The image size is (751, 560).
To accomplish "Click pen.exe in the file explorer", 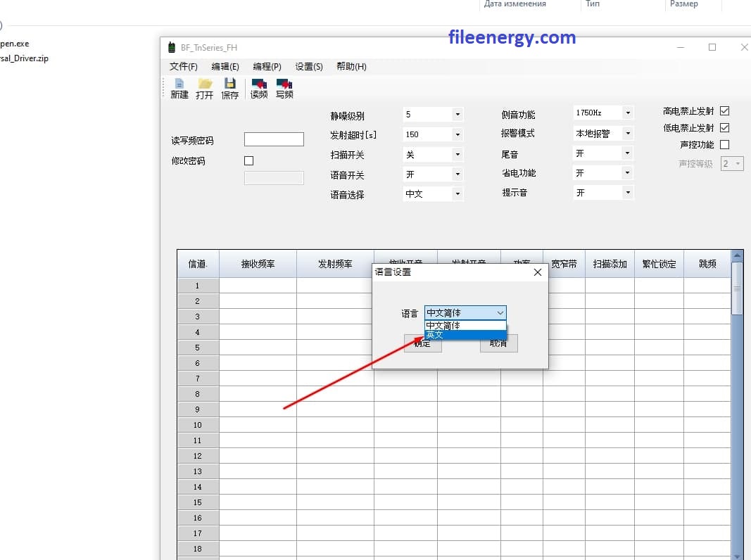I will (x=14, y=44).
